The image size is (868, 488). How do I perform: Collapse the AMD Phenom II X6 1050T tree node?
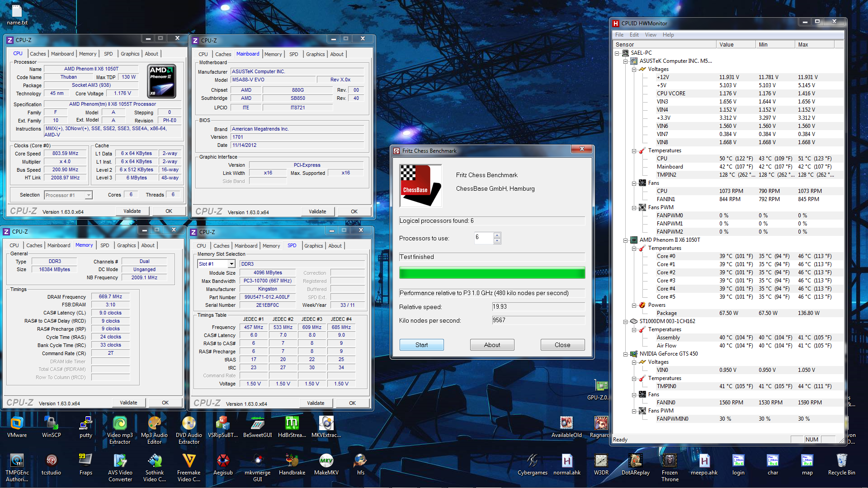pyautogui.click(x=626, y=240)
